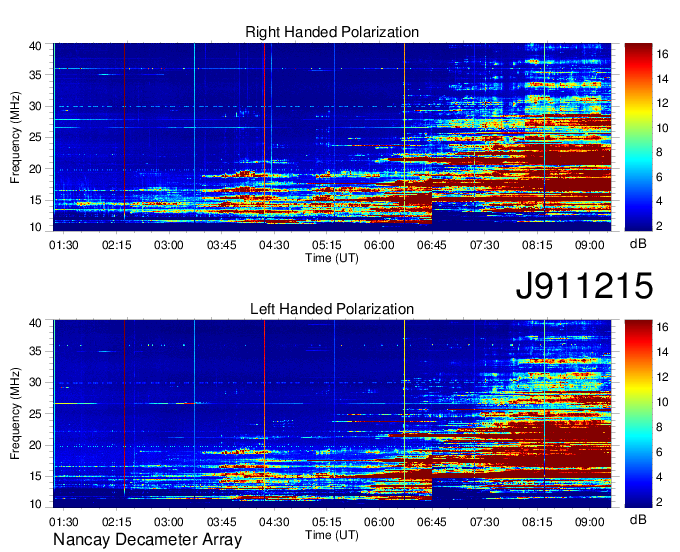The height and width of the screenshot is (552, 680).
Task: Click the "05:15" time tick on the bottom plot
Action: 327,522
